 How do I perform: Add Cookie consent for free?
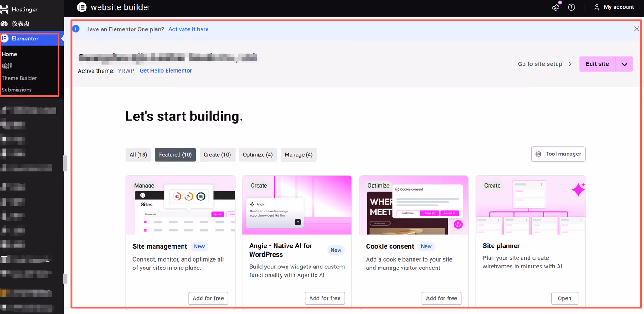[x=442, y=298]
